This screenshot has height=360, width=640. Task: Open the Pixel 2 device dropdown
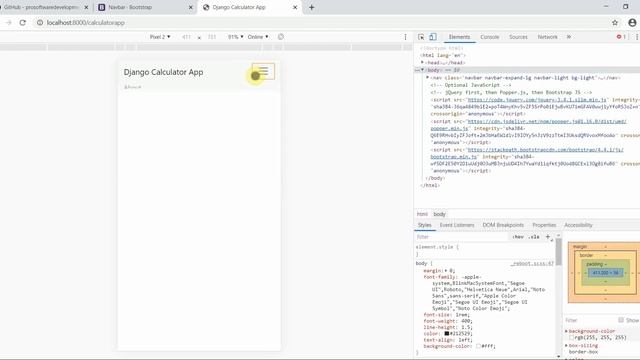tap(160, 37)
